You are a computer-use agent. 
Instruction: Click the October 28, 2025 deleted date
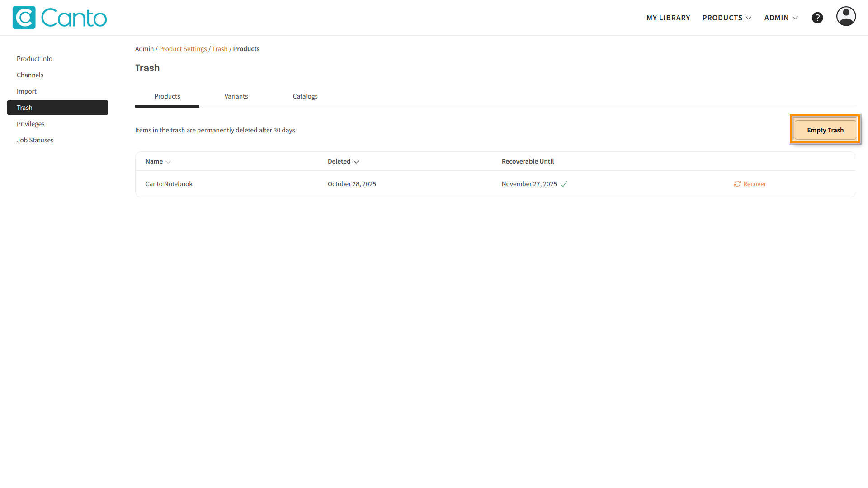(352, 184)
